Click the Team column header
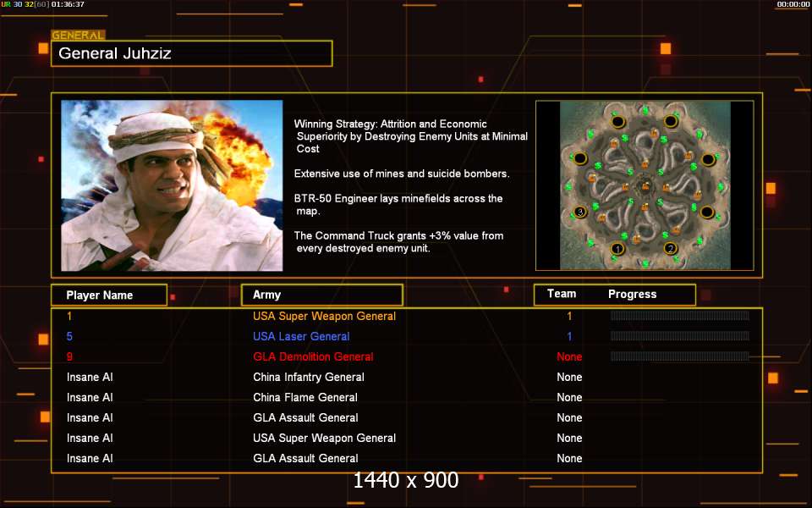The height and width of the screenshot is (508, 812). (x=562, y=294)
